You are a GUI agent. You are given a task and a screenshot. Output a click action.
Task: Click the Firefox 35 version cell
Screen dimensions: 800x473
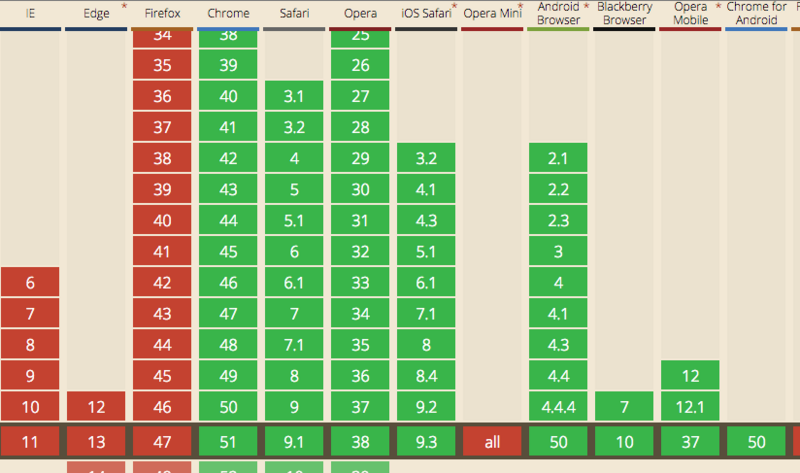(x=162, y=65)
